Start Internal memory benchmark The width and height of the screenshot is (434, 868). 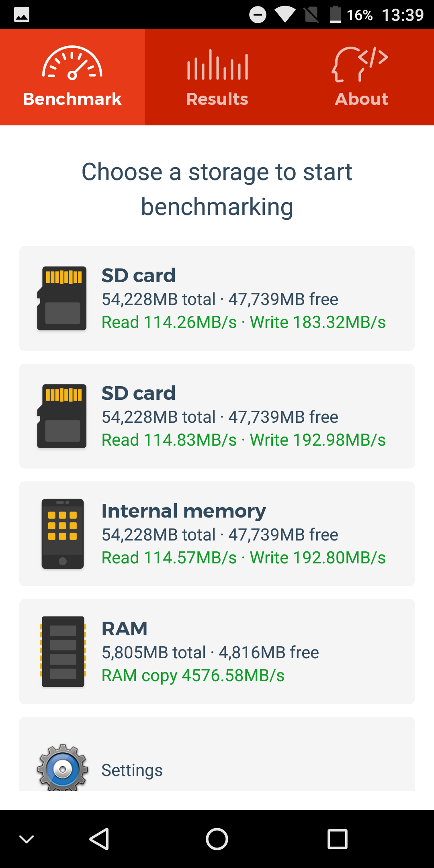coord(217,534)
